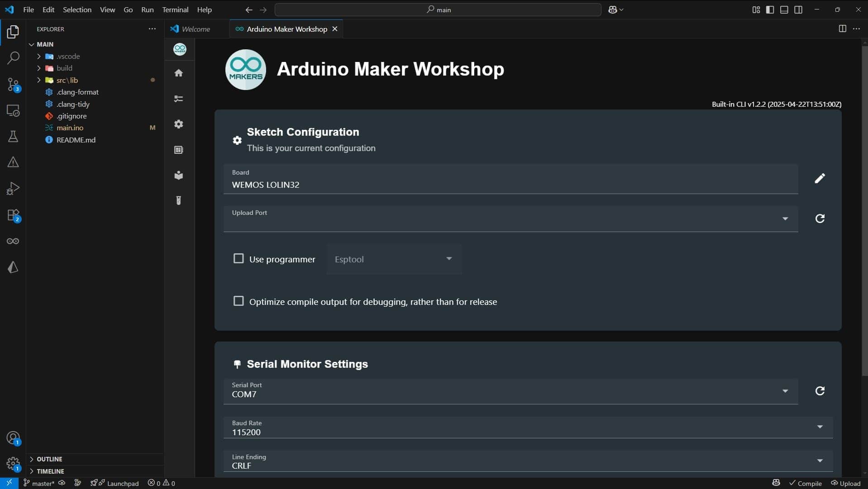Click Compile in the status bar
Screen dimensions: 868x489
[x=806, y=483]
